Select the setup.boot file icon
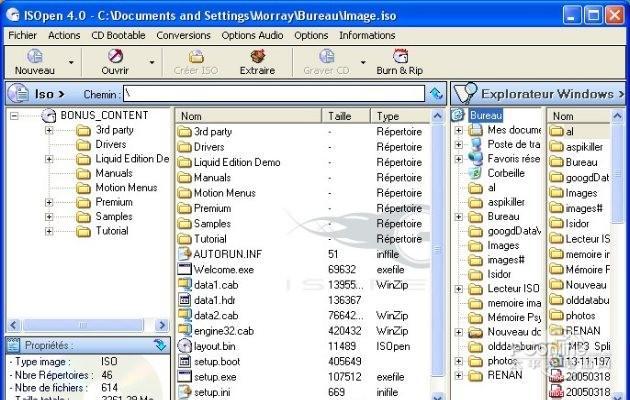The width and height of the screenshot is (630, 400). click(x=184, y=361)
